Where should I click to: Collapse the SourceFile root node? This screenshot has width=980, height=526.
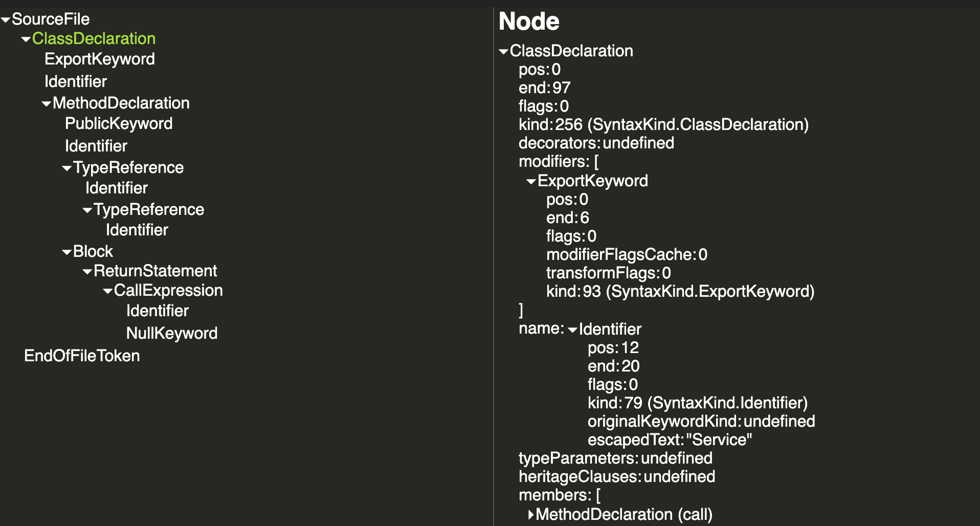pos(6,19)
